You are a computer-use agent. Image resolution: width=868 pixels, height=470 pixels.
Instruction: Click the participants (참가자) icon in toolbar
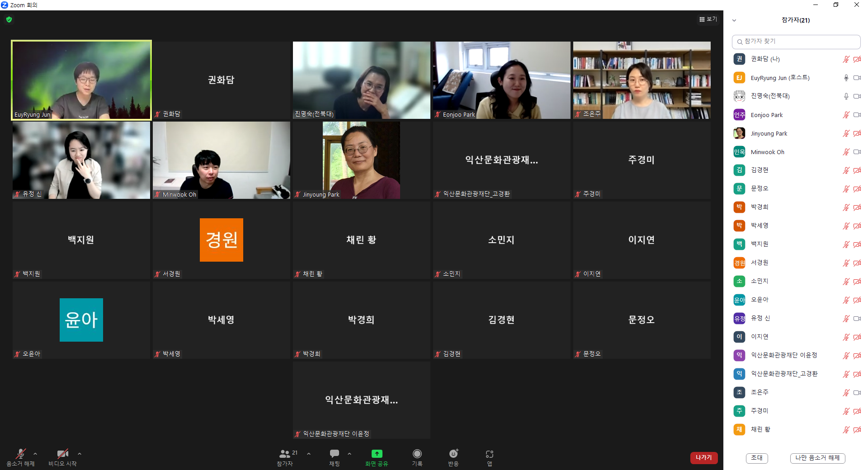click(285, 454)
